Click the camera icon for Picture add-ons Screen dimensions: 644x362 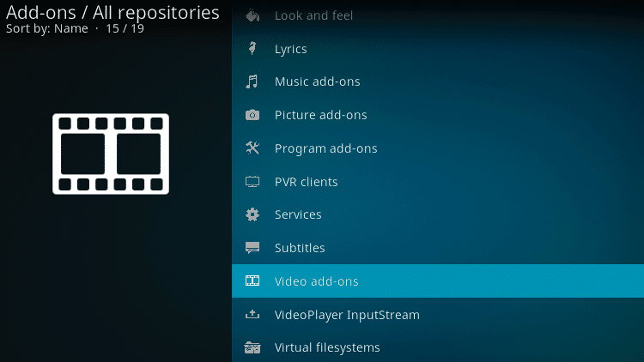pos(252,115)
